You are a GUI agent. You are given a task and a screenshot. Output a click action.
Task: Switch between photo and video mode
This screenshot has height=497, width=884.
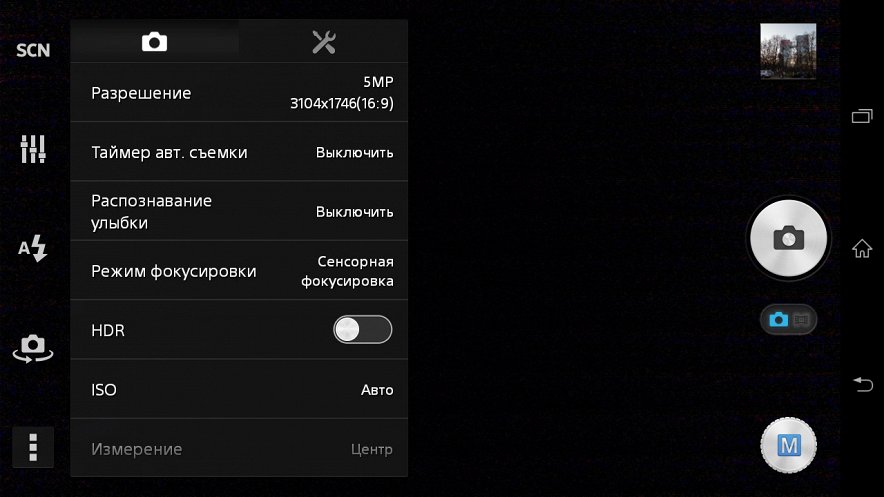[x=788, y=320]
